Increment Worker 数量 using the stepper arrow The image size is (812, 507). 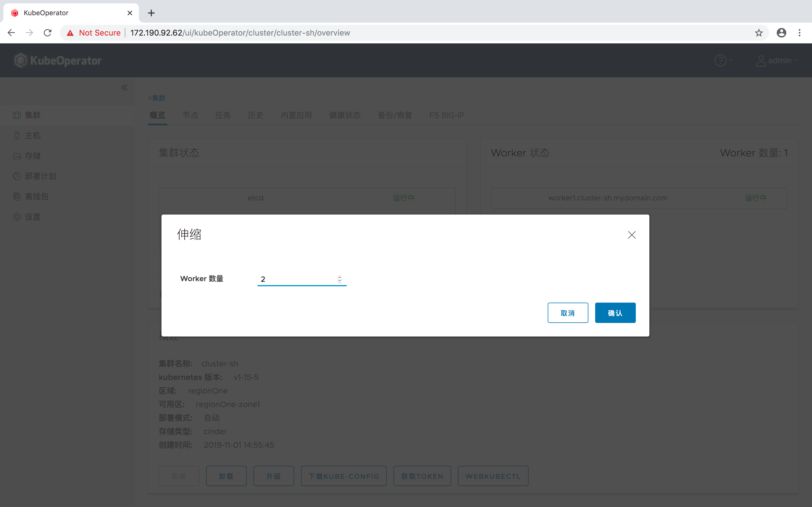coord(340,277)
